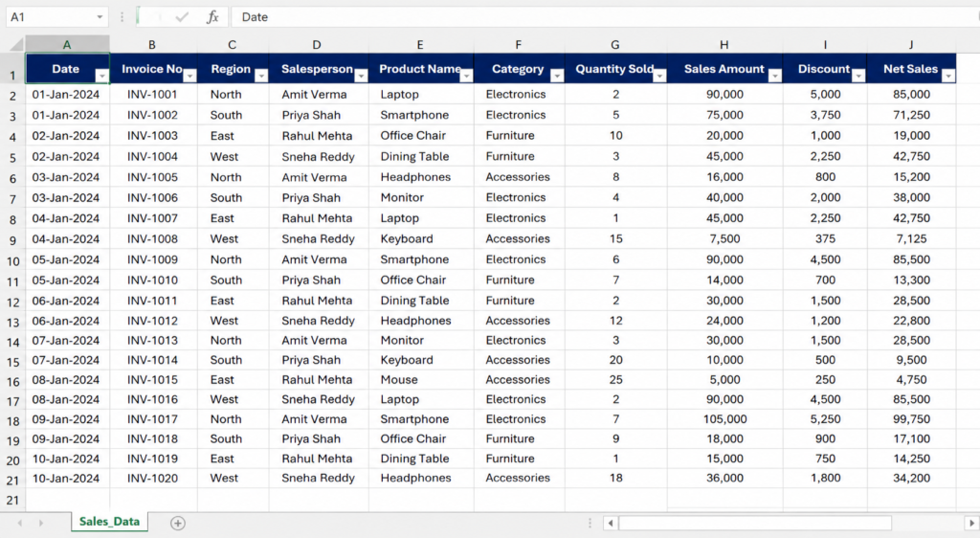The image size is (980, 538).
Task: Select Sales Amount cell 16,000
Action: [724, 177]
